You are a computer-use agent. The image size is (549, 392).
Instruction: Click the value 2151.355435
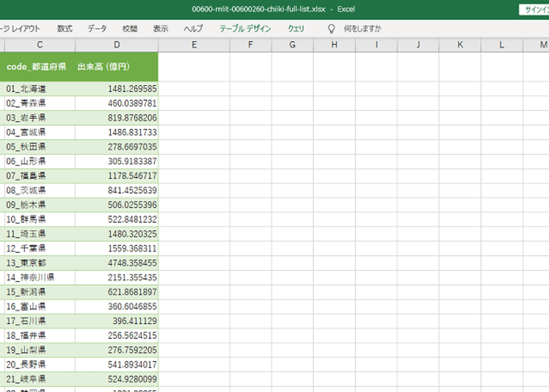pyautogui.click(x=132, y=277)
